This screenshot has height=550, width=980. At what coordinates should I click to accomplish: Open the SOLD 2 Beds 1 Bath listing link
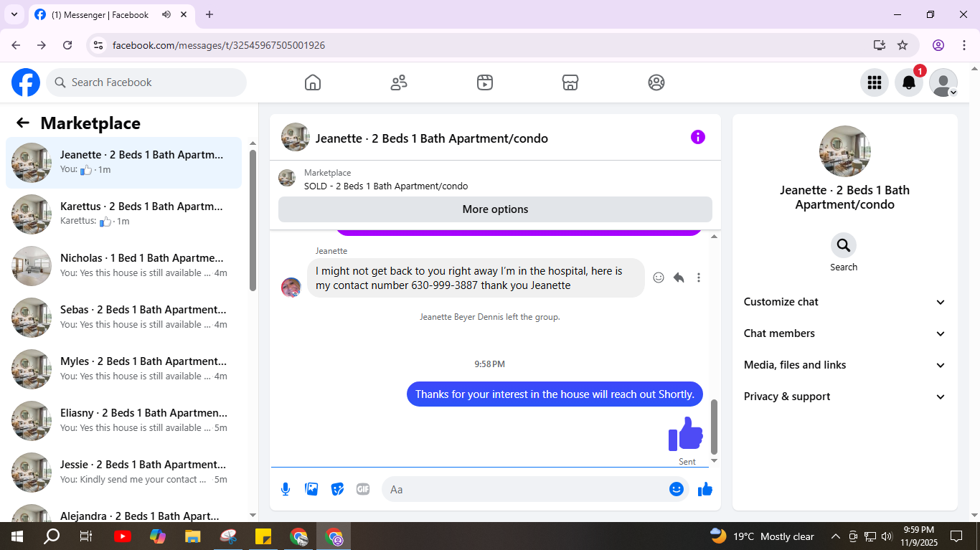[x=386, y=186]
